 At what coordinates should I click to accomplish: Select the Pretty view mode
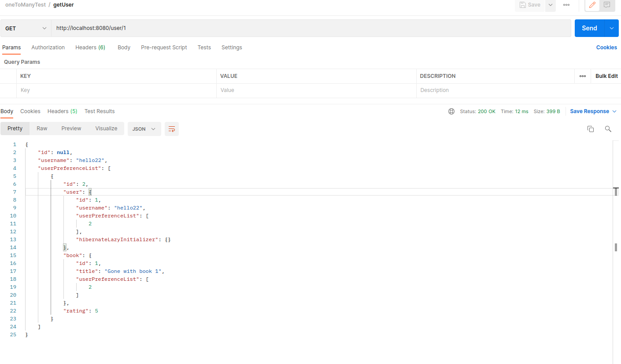pyautogui.click(x=15, y=129)
